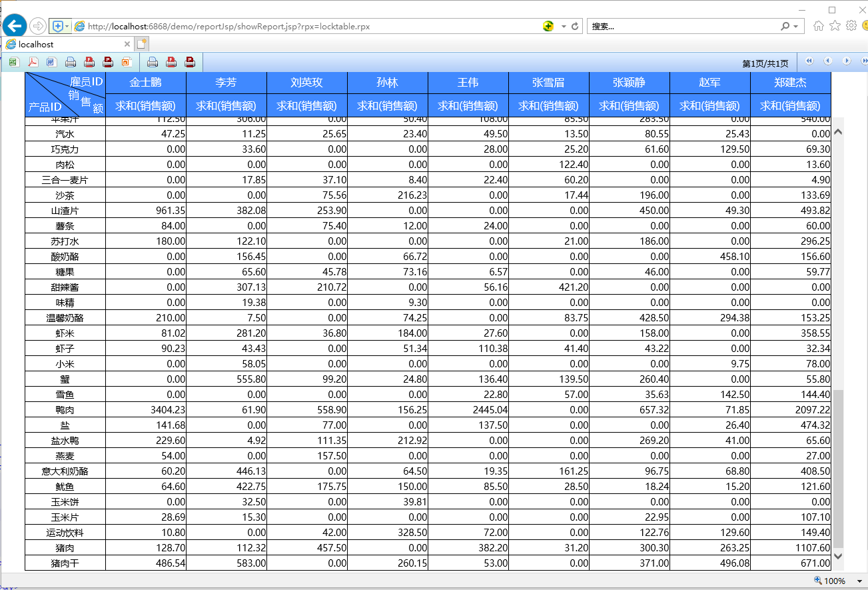The width and height of the screenshot is (868, 590).
Task: Select the localhost browser tab
Action: click(x=67, y=44)
